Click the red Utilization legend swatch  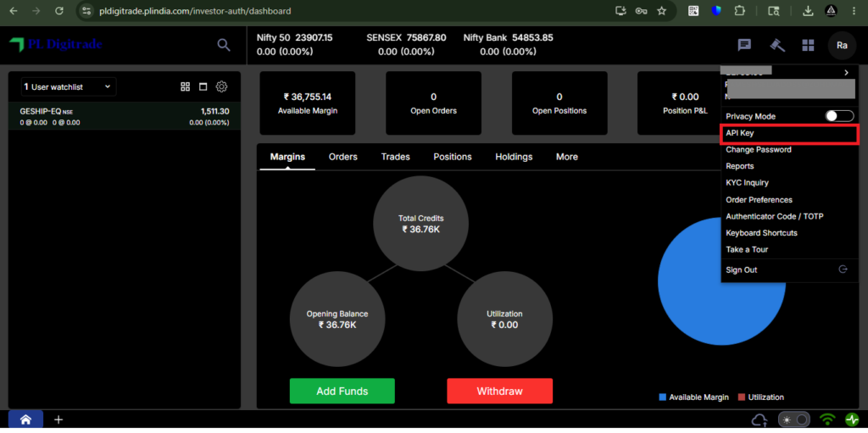click(741, 397)
